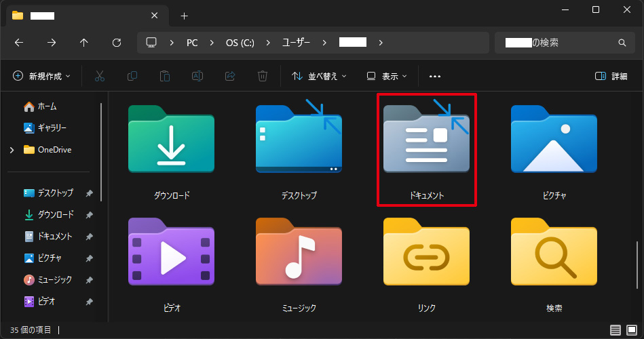
Task: Open the 並べ替え sort dropdown
Action: pyautogui.click(x=319, y=76)
